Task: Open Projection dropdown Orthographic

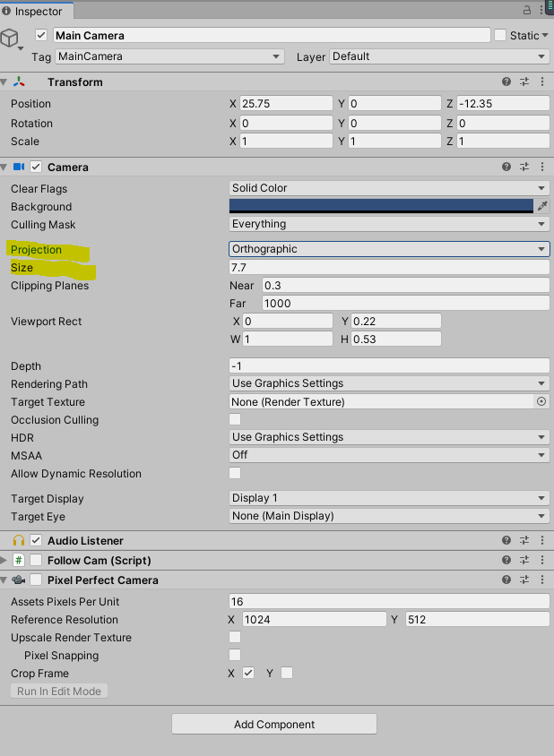Action: [389, 249]
